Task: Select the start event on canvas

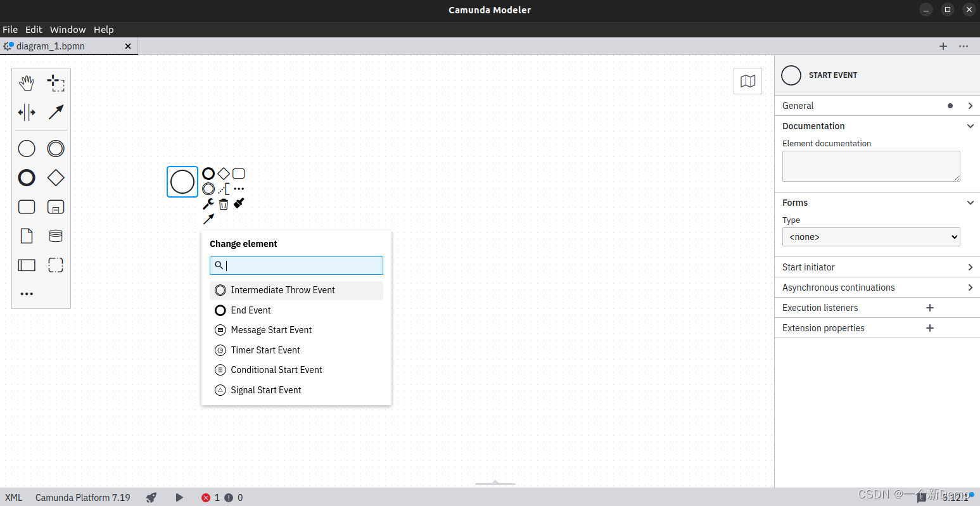Action: point(182,182)
